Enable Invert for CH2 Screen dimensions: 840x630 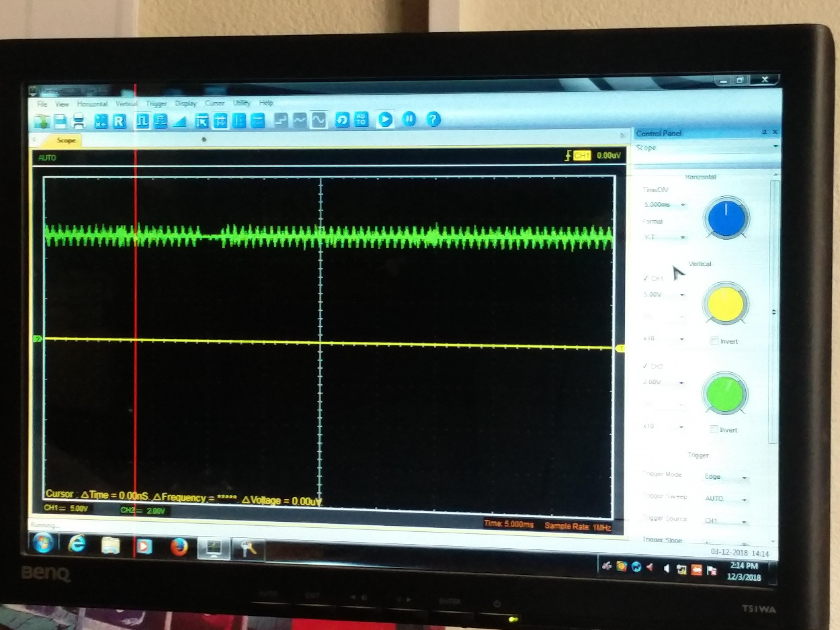714,430
